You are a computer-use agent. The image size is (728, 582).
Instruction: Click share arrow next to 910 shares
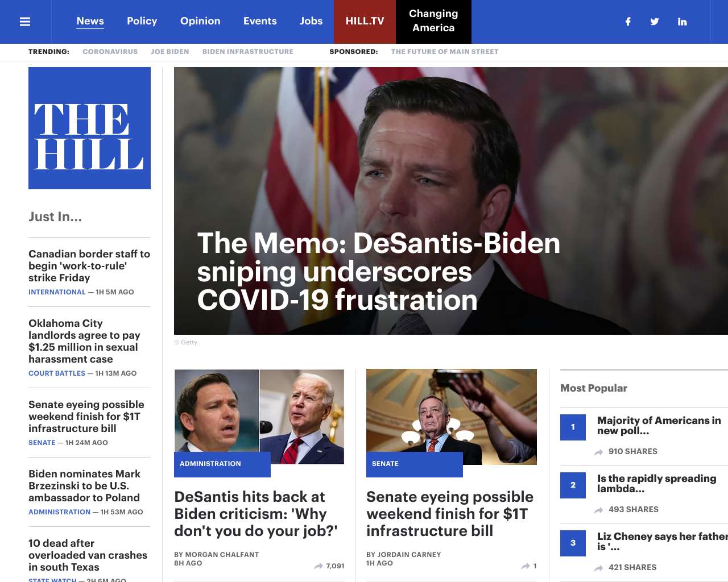[599, 452]
